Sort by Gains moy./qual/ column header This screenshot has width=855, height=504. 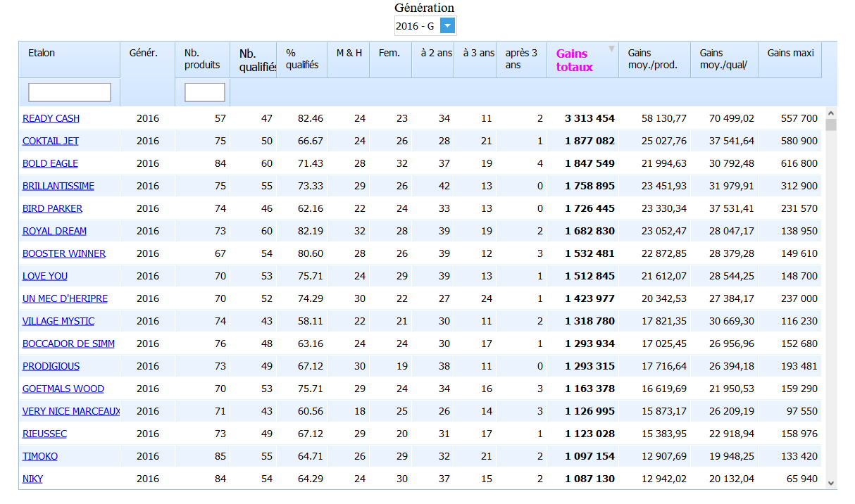(x=723, y=59)
